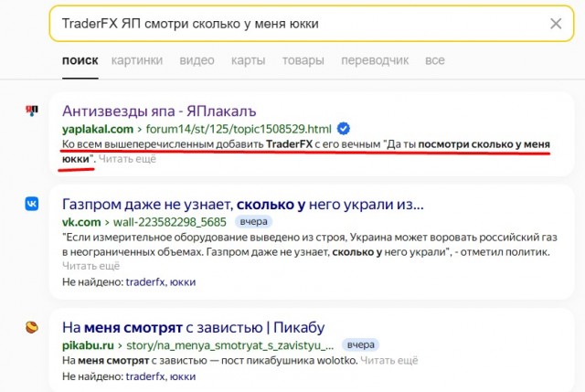
Task: Click the Pikabu favicon icon
Action: click(32, 327)
